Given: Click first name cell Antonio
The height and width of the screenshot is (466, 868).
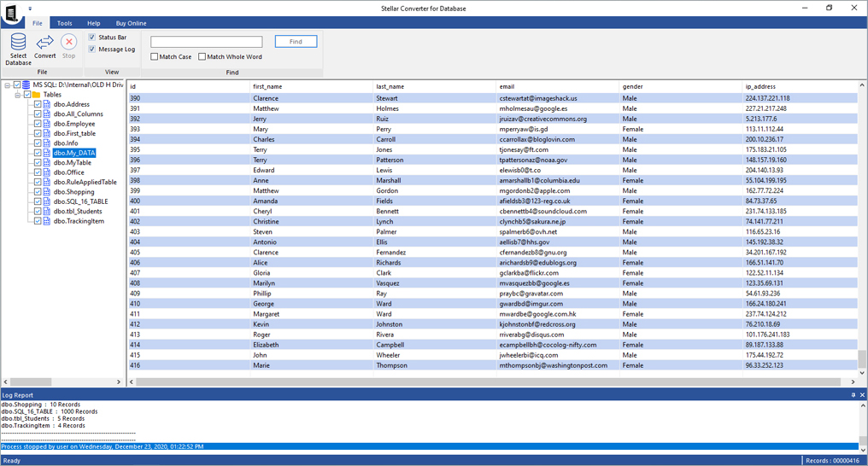Looking at the screenshot, I should pos(265,242).
